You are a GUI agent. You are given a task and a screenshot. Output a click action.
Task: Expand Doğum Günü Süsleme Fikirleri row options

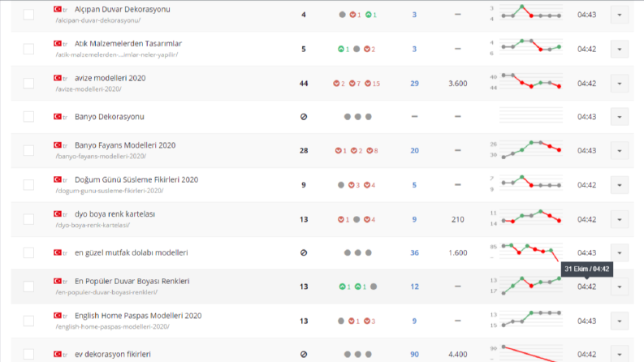[620, 185]
